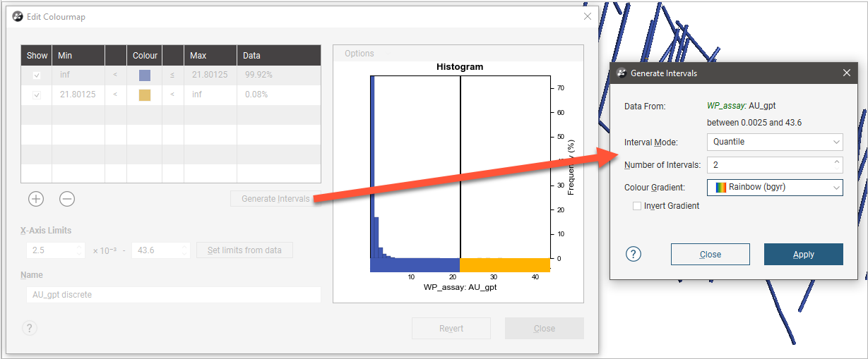868x359 pixels.
Task: Click the Histogram chart title
Action: pyautogui.click(x=460, y=67)
